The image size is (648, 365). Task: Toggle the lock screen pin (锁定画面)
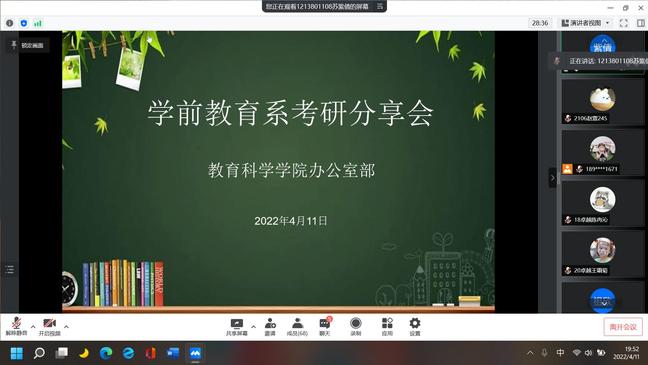(x=28, y=45)
